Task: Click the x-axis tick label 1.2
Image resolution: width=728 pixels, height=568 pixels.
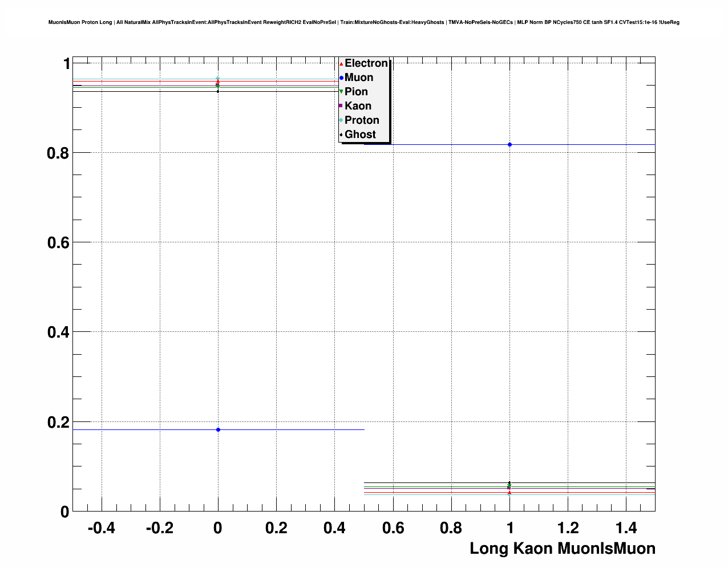Action: [568, 529]
